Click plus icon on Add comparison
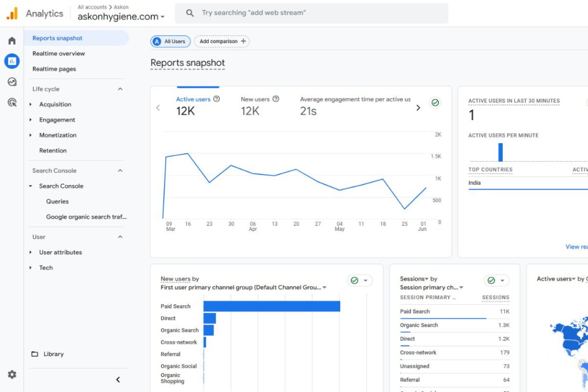 pos(244,41)
